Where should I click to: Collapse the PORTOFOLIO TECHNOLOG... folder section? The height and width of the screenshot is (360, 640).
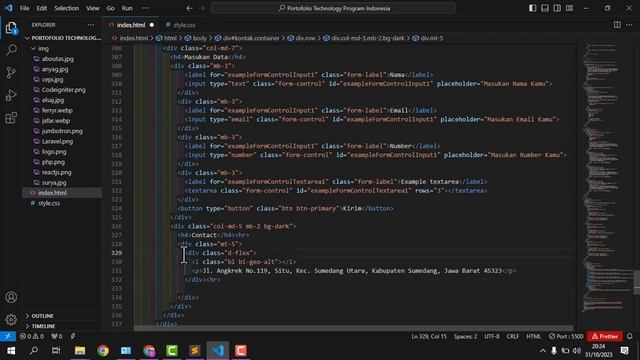tap(62, 38)
